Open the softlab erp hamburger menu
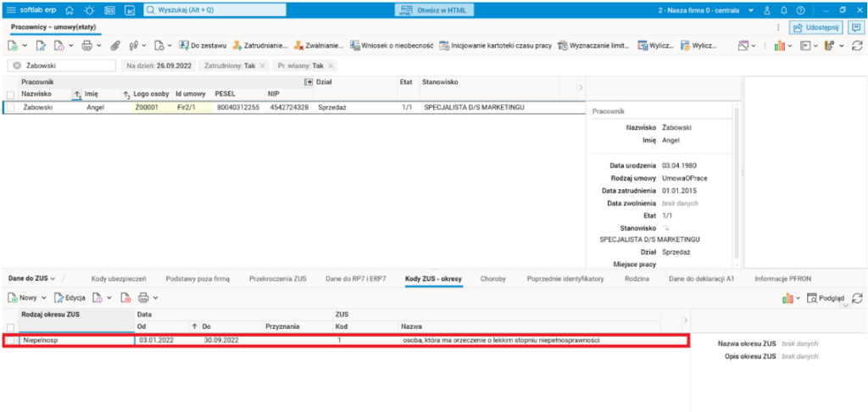The width and height of the screenshot is (868, 412). (11, 10)
